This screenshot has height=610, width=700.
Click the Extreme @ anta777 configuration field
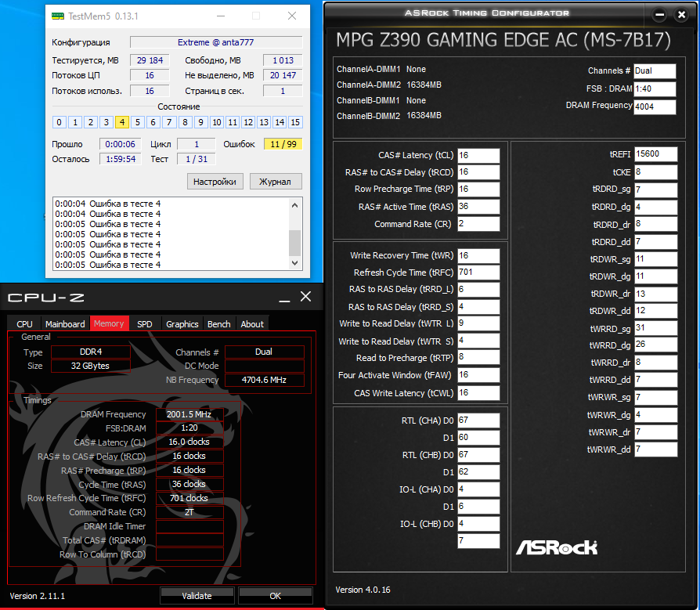point(216,42)
